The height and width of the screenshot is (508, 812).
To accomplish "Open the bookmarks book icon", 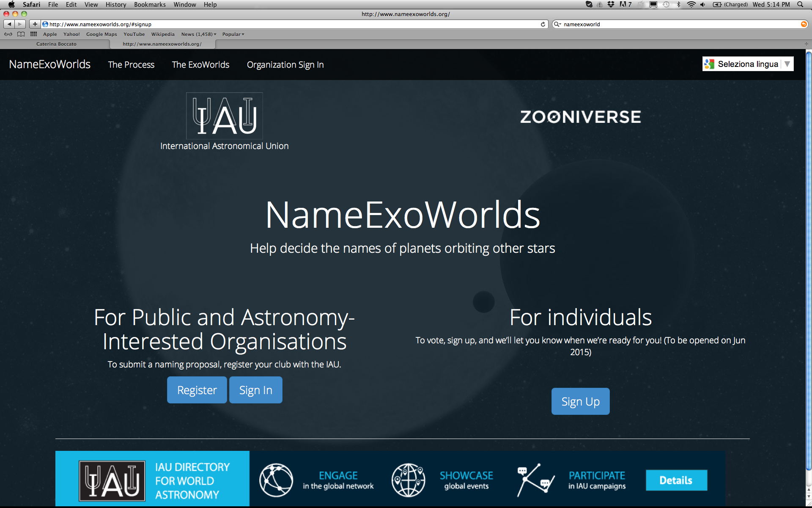I will [21, 34].
